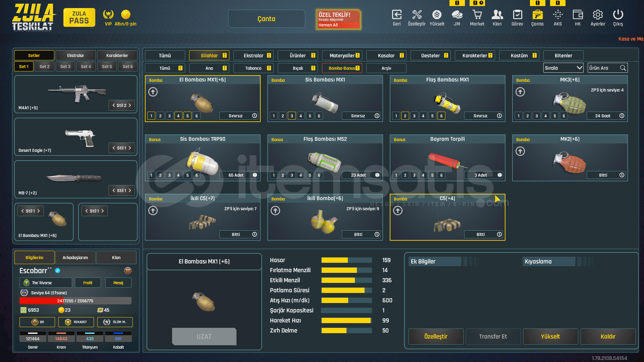Toggle set slot 6 on MK3[+6] card

click(x=564, y=116)
